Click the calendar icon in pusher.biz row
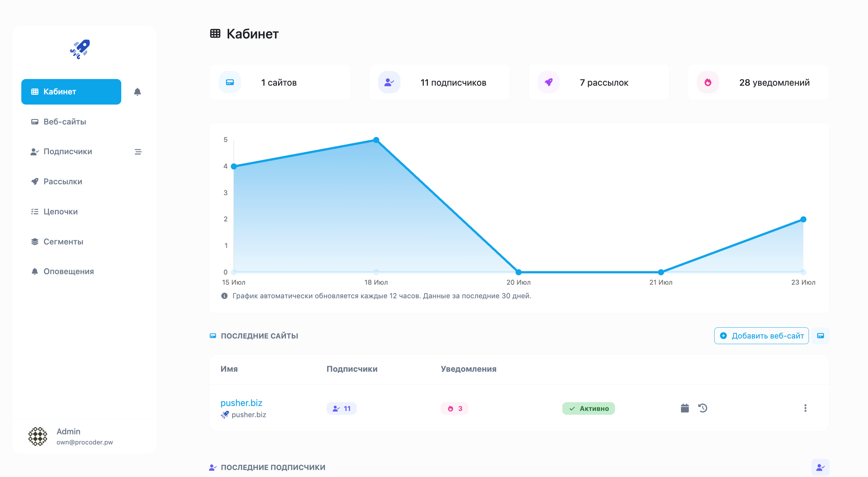Viewport: 868px width, 477px height. (685, 408)
